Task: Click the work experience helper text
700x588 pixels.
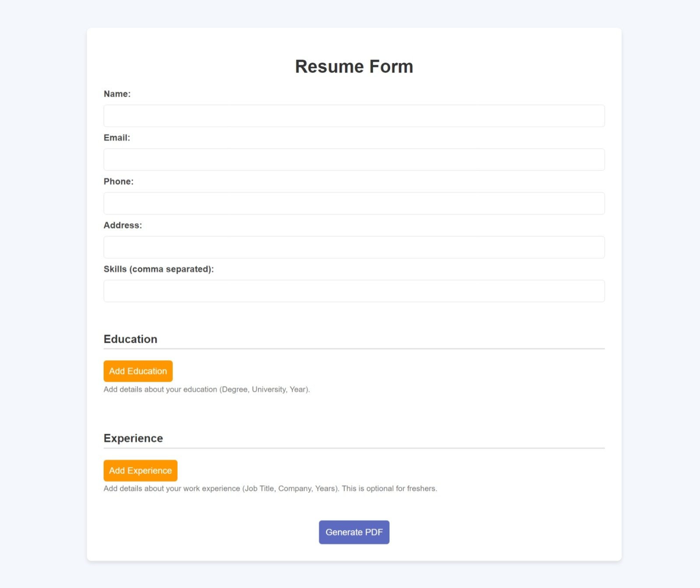Action: point(270,488)
